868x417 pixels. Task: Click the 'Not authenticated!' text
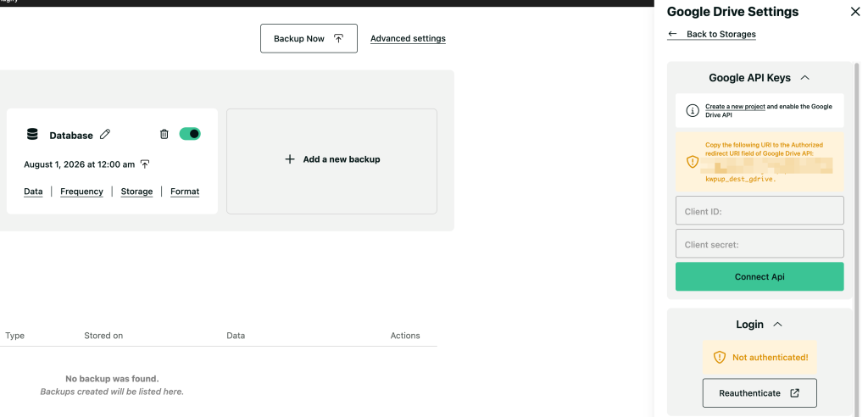tap(770, 357)
